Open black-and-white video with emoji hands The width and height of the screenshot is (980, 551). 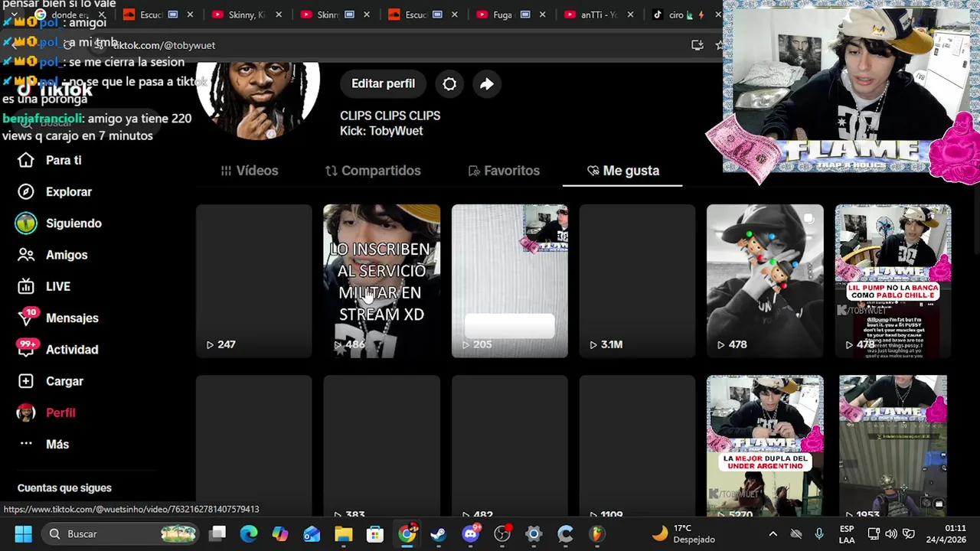(765, 281)
